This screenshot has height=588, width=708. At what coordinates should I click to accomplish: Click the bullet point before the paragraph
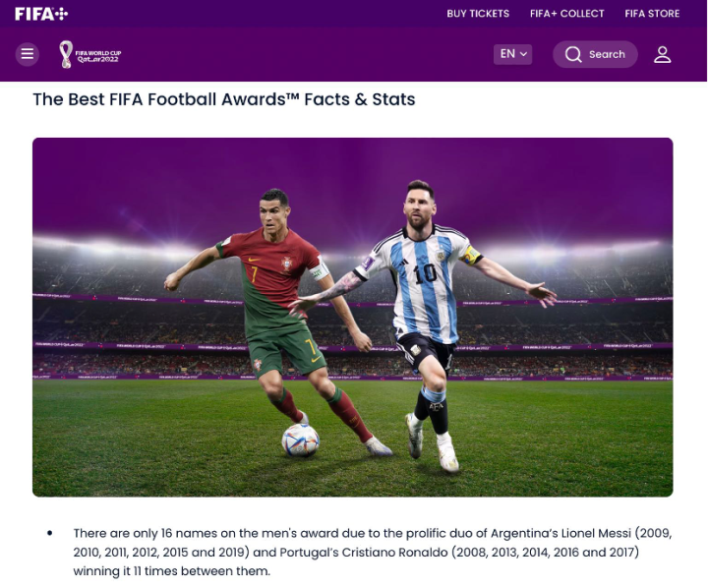(50, 533)
